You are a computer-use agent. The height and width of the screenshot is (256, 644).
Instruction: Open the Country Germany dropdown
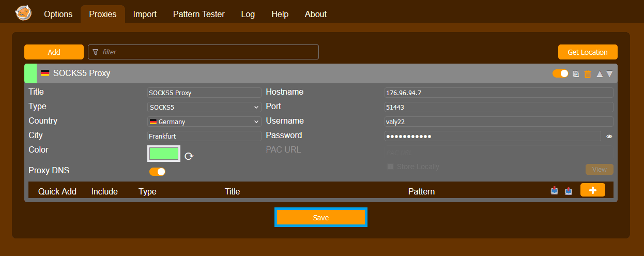coord(204,122)
